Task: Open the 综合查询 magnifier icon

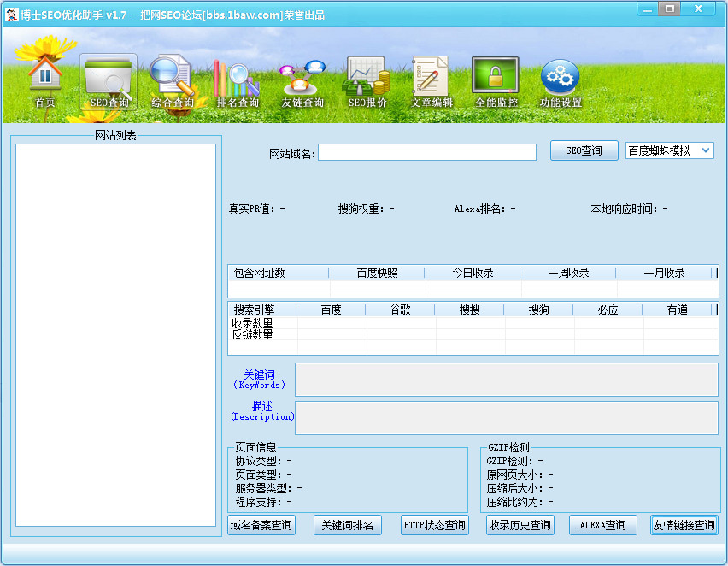Action: click(x=173, y=82)
